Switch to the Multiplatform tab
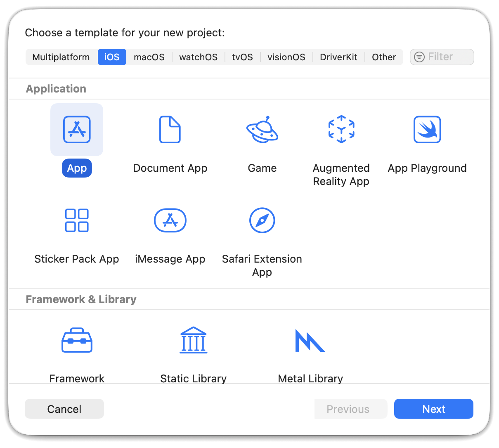This screenshot has width=499, height=448. click(61, 57)
